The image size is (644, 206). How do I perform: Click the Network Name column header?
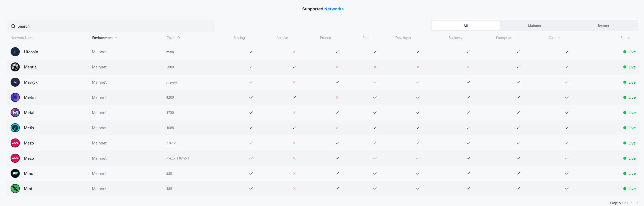coord(22,38)
